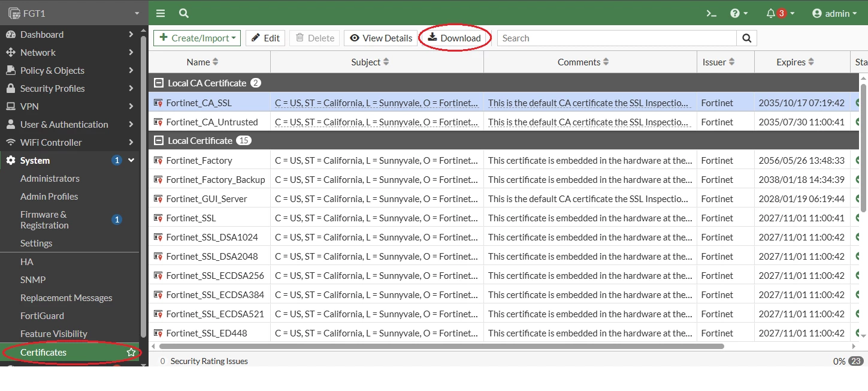Image resolution: width=868 pixels, height=391 pixels.
Task: Open the Create/Import dropdown
Action: tap(197, 38)
